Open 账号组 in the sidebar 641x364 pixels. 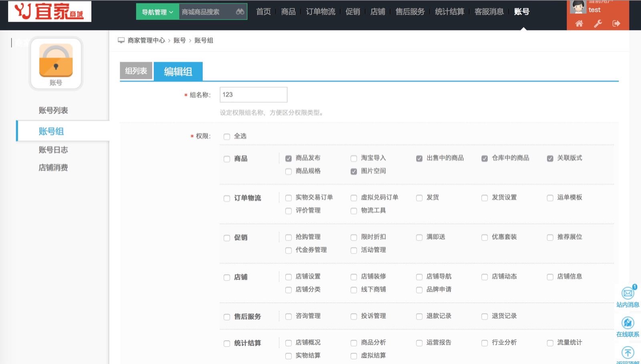[51, 131]
